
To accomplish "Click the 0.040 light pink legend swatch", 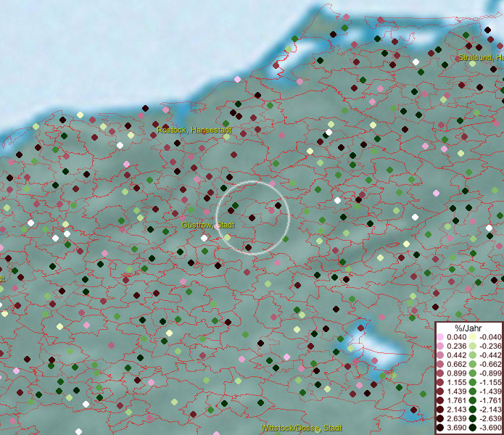I will pyautogui.click(x=440, y=337).
